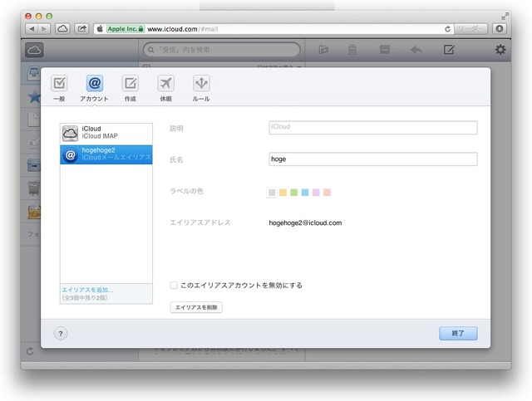Click the iCloud tabs cloud button in Safari toolbar
Screen dimensions: 532x401
coord(62,29)
